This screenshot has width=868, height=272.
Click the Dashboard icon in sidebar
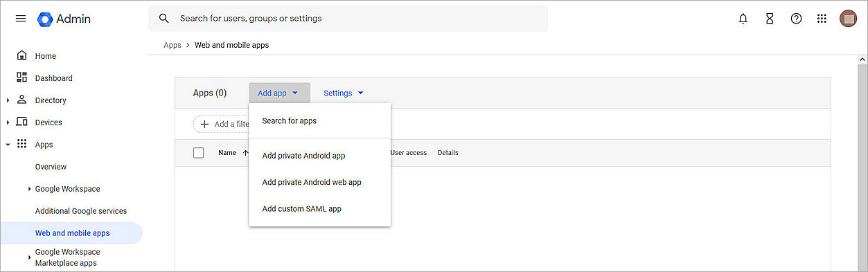click(21, 78)
